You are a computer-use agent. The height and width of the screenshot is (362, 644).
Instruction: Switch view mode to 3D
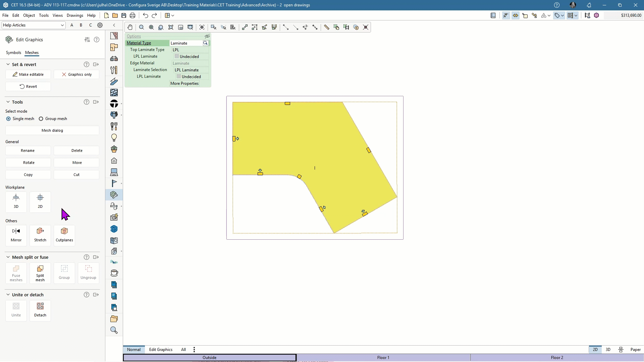coord(608,350)
